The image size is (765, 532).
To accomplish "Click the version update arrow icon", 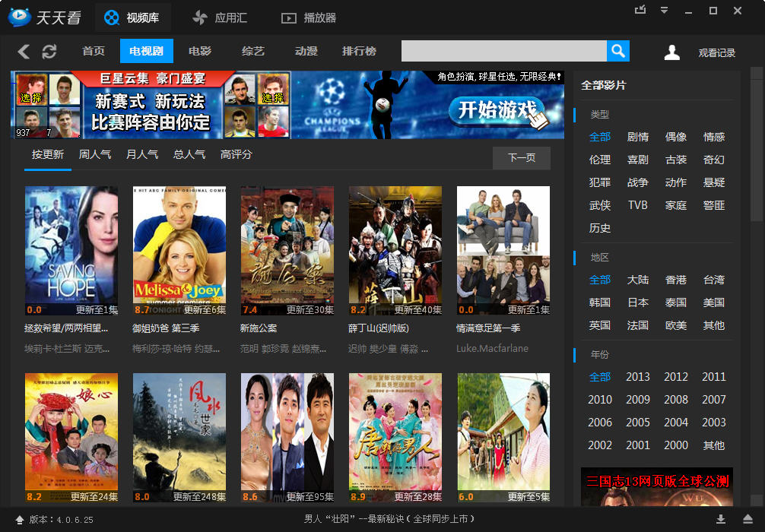I will tap(19, 520).
